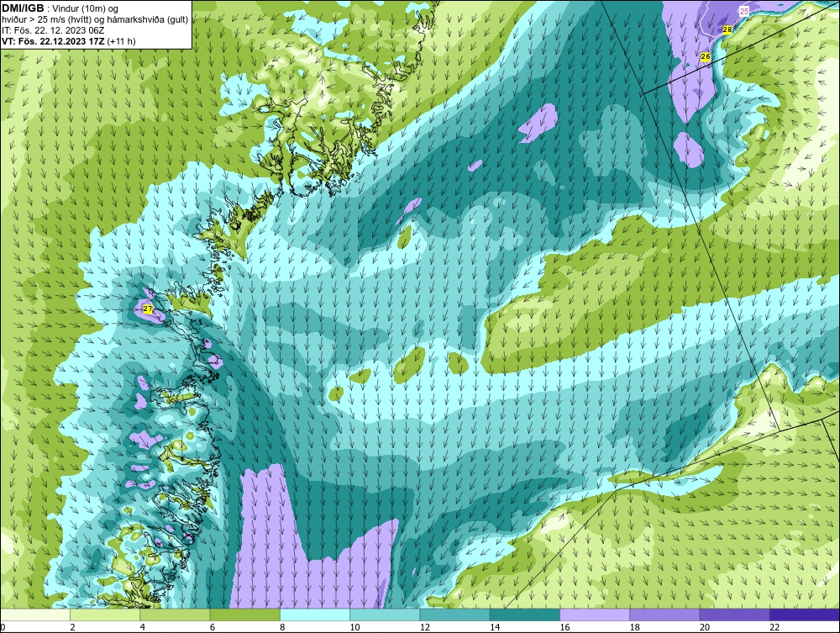840x633 pixels.
Task: Click the yellow 27 gust label
Action: (148, 309)
